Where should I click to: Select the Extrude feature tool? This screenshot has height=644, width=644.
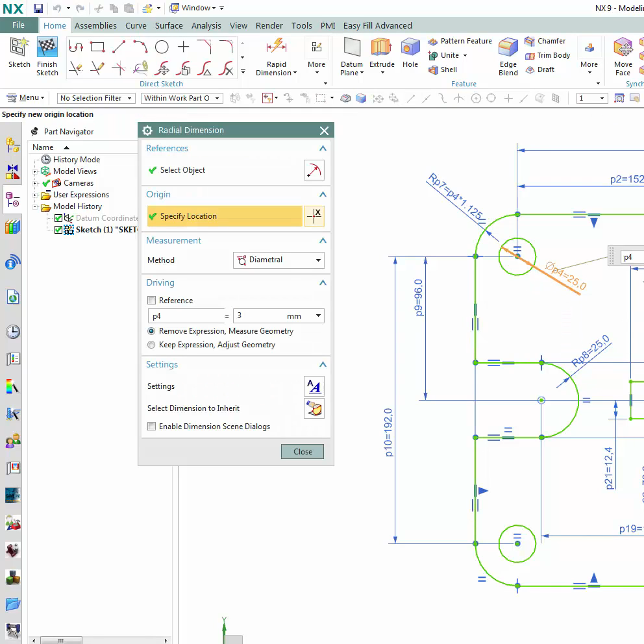(382, 47)
